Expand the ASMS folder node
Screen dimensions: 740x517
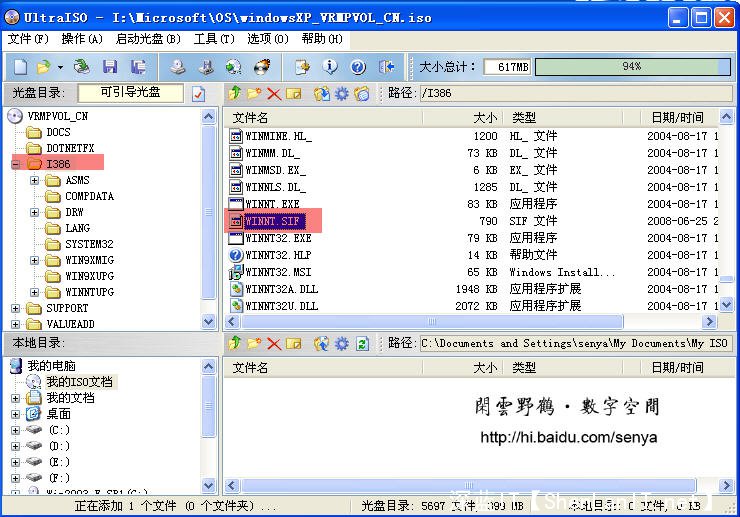click(34, 180)
